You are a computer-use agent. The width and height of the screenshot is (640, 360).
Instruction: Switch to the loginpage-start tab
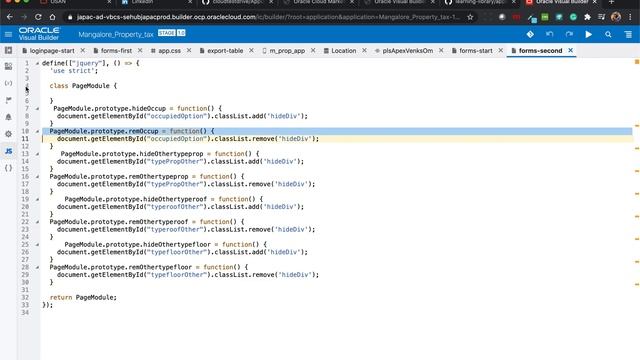[x=52, y=51]
